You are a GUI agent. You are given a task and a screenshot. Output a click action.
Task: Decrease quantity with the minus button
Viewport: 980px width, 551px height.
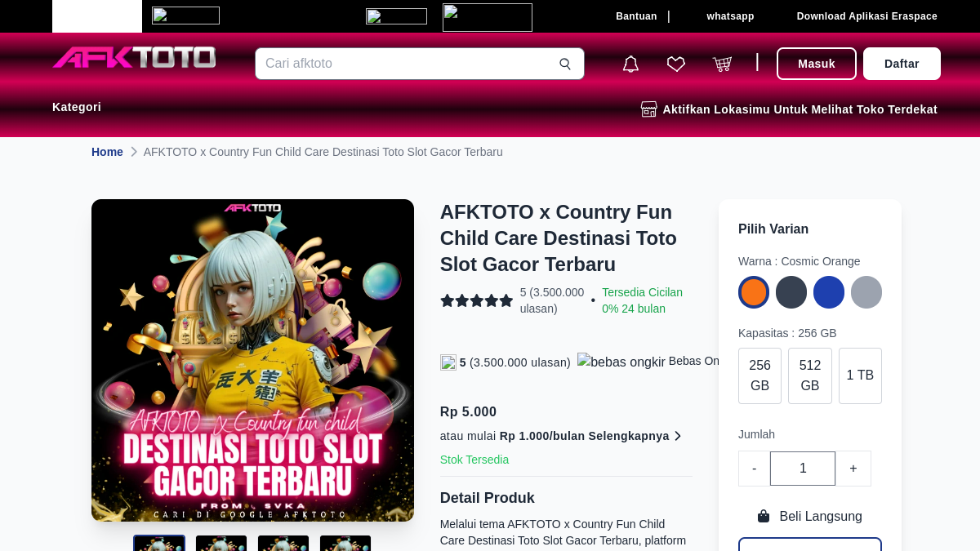(x=754, y=469)
